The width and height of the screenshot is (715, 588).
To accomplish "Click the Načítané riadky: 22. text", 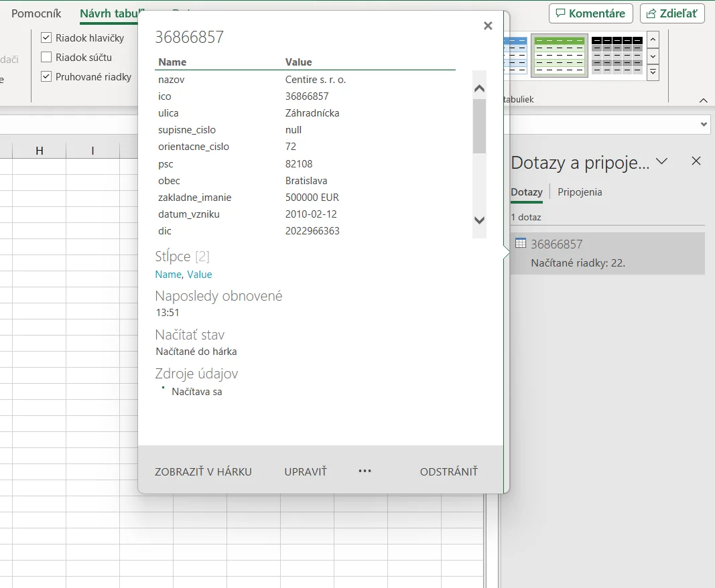I will click(578, 263).
